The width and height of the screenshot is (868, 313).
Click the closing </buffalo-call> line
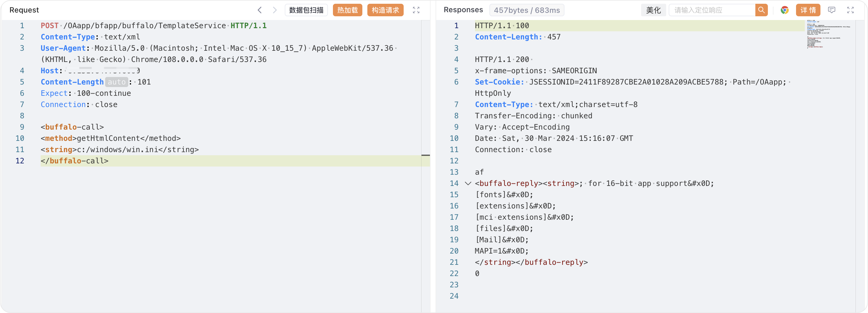74,161
